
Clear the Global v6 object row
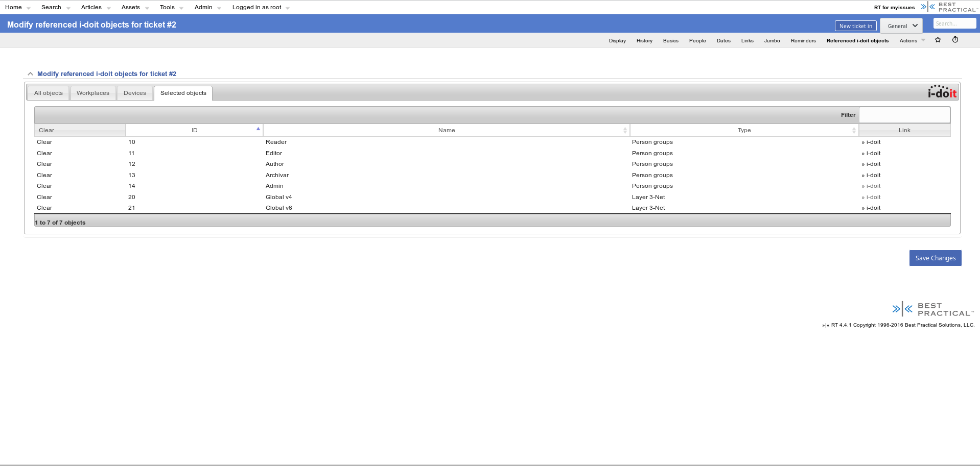click(x=44, y=208)
